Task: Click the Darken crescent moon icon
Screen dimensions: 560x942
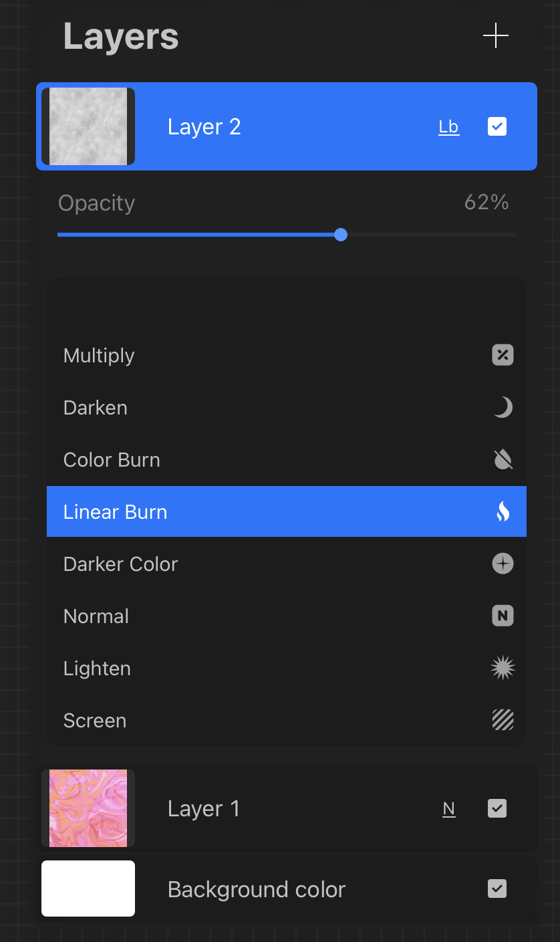Action: click(x=503, y=407)
